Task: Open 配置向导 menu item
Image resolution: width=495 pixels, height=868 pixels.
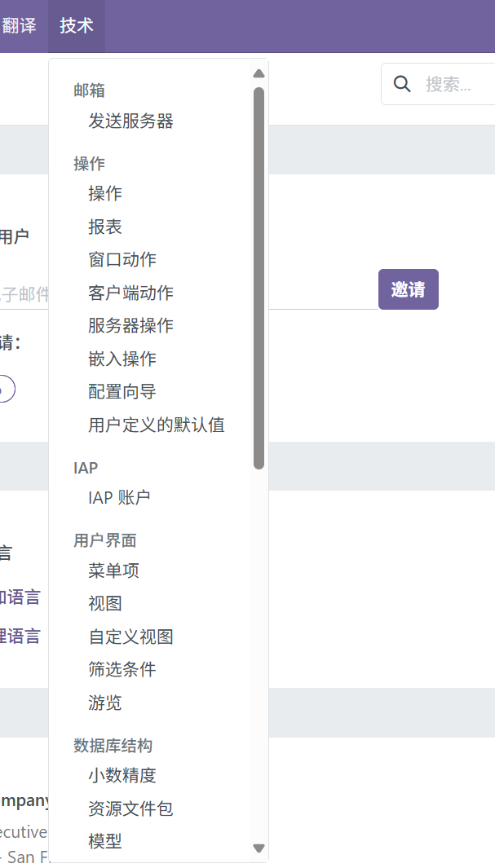Action: click(x=122, y=392)
